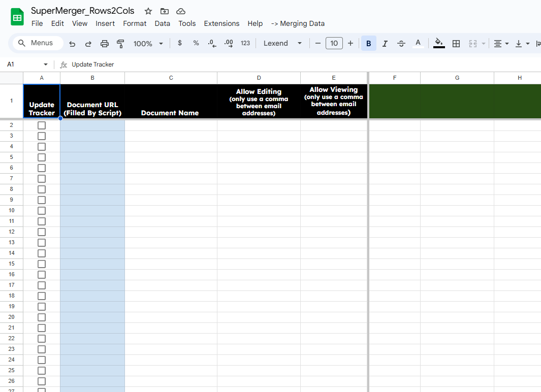The height and width of the screenshot is (392, 541).
Task: Open the Data menu
Action: 162,23
